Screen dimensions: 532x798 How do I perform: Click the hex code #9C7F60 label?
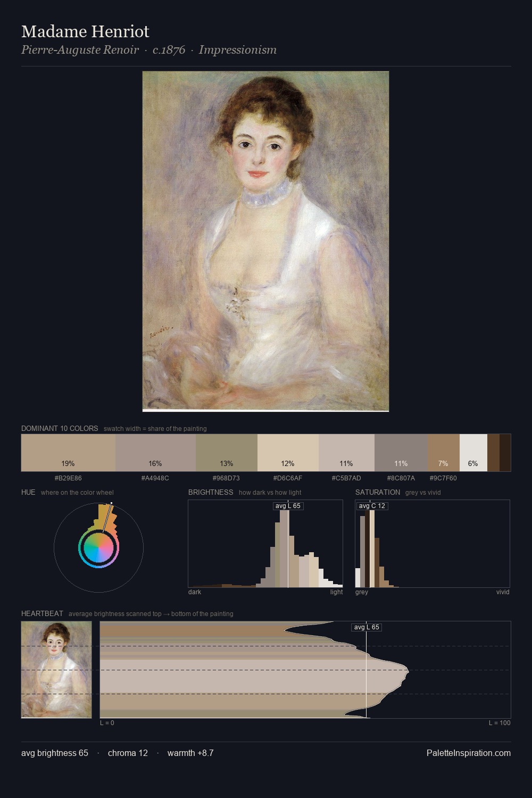point(443,478)
